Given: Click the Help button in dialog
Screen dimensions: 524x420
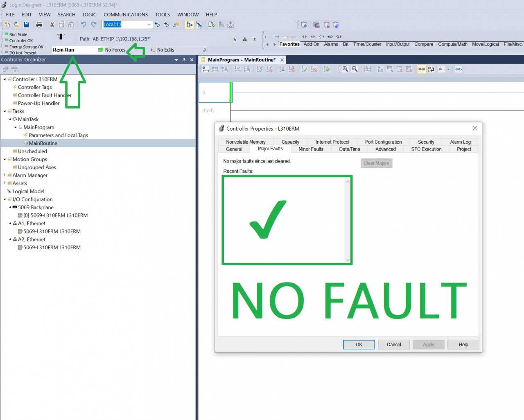Looking at the screenshot, I should tap(463, 345).
